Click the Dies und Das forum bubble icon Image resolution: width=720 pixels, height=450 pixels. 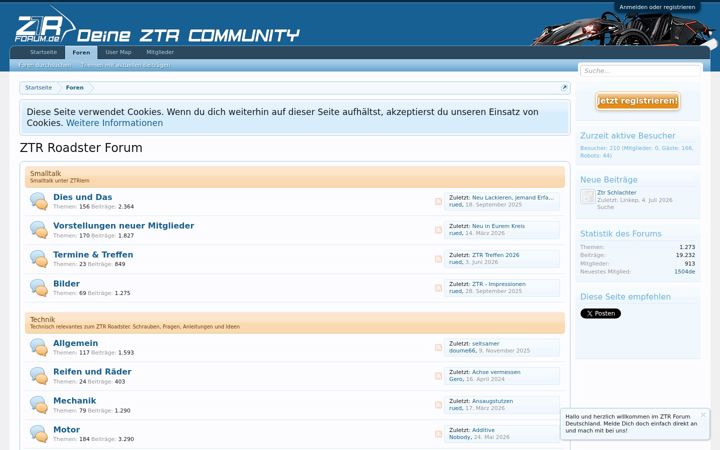pyautogui.click(x=39, y=201)
